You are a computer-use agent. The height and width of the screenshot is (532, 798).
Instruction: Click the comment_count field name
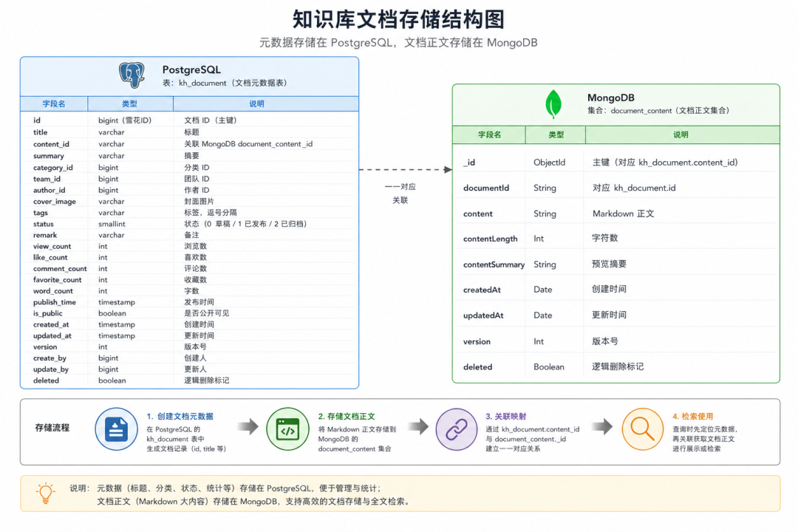click(60, 269)
